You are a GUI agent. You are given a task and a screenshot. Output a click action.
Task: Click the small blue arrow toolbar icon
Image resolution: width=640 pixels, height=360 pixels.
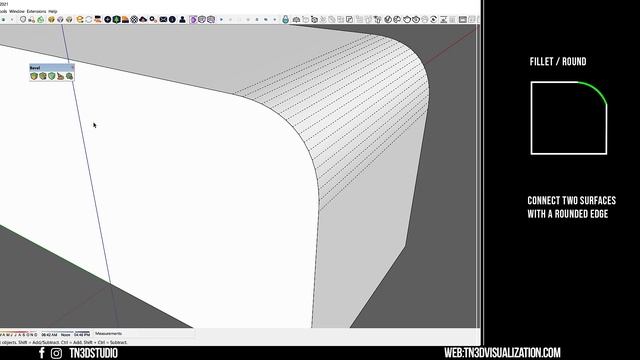[221, 19]
